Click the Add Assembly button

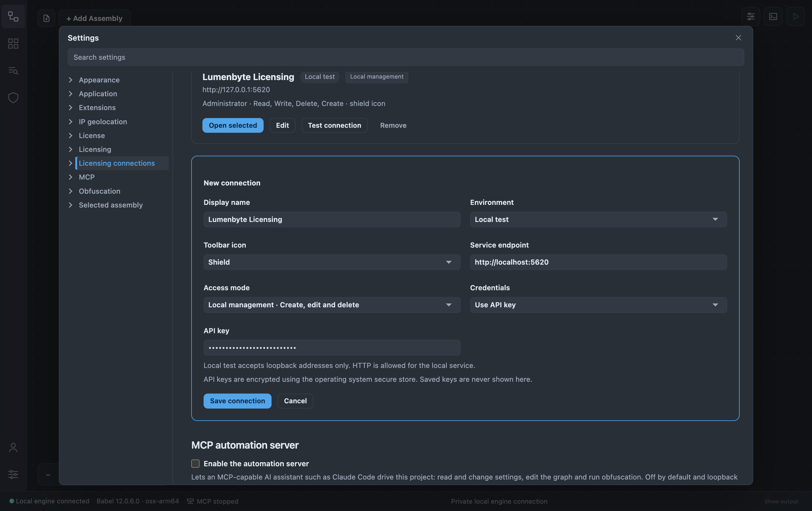pos(94,18)
